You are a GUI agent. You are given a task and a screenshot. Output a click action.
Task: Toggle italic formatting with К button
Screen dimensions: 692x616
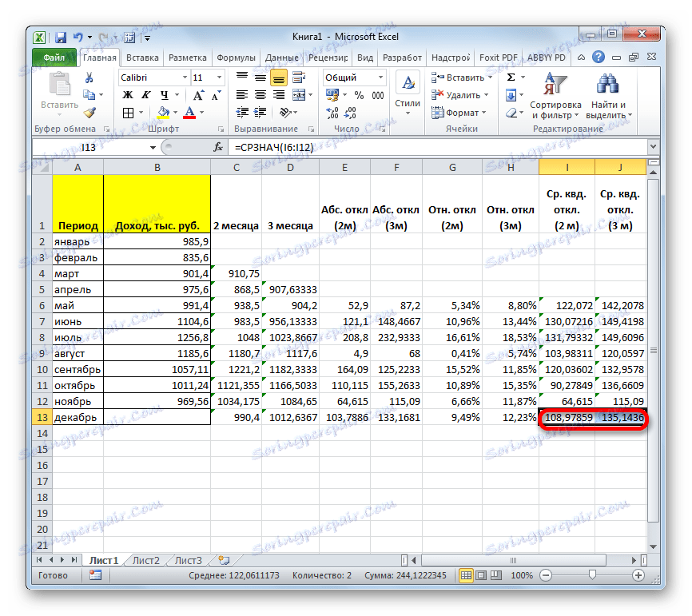(144, 94)
